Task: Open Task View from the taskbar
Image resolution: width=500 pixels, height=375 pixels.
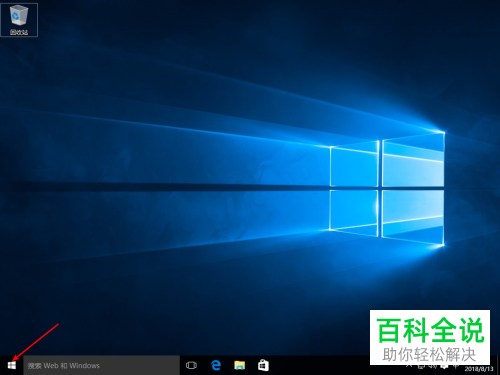Action: (191, 365)
